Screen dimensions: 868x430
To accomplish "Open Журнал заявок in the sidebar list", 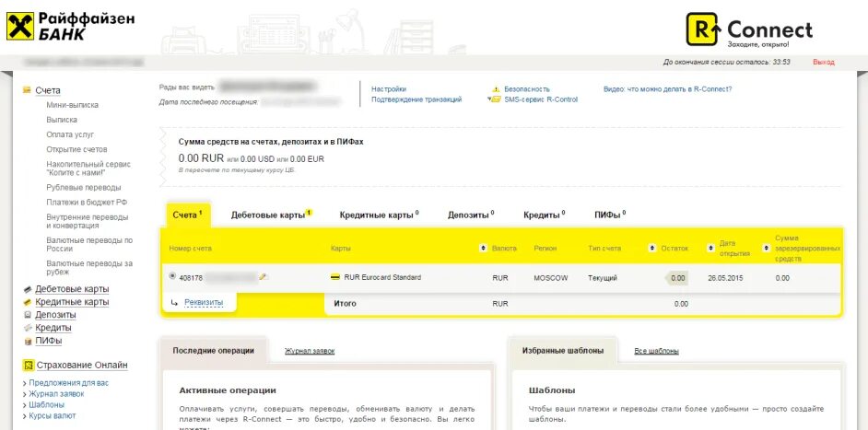I will pyautogui.click(x=56, y=394).
